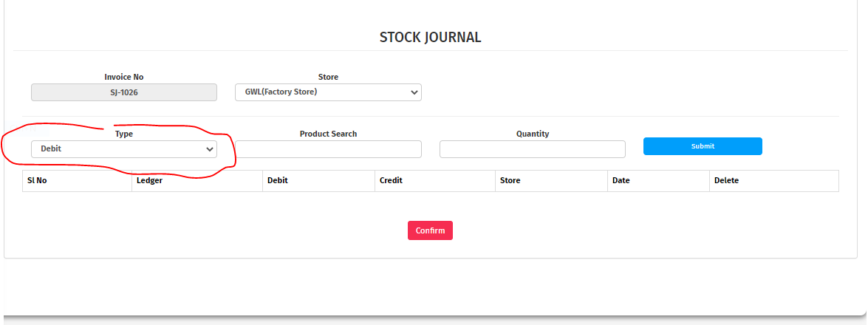Click the Invoice No field SJ-1026
Image resolution: width=868 pixels, height=325 pixels.
124,92
